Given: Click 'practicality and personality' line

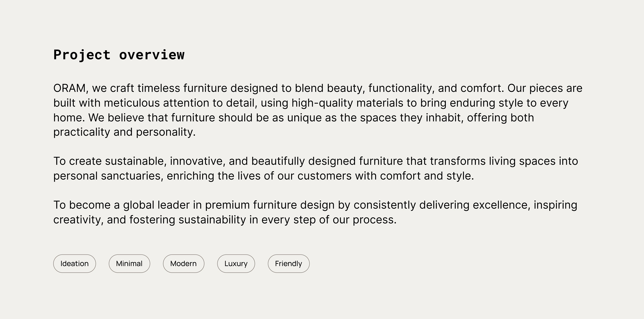Looking at the screenshot, I should click(124, 132).
